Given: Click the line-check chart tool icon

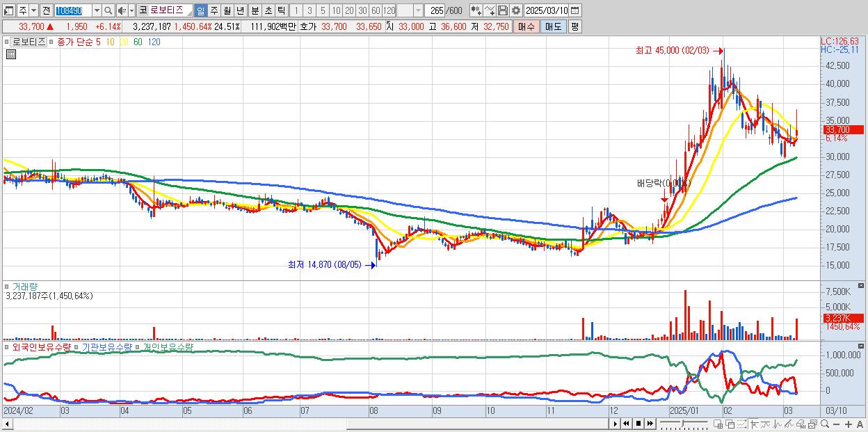Looking at the screenshot, I should pyautogui.click(x=490, y=10).
